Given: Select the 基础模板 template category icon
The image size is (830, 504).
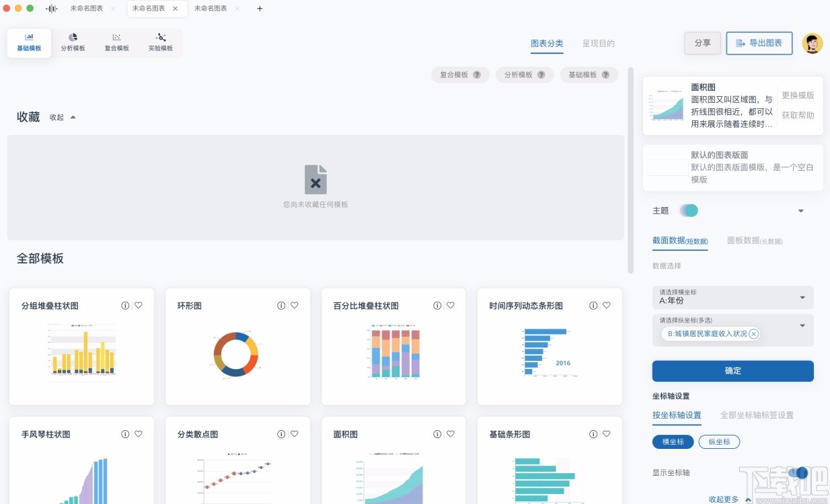Looking at the screenshot, I should coord(28,42).
